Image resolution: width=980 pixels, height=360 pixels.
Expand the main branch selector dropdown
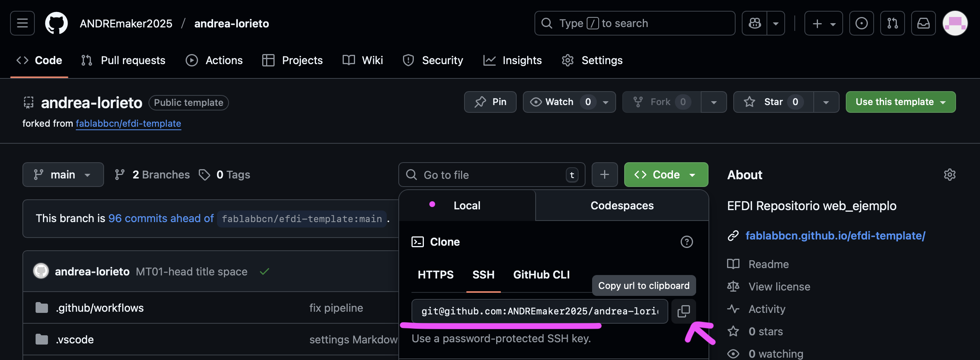pyautogui.click(x=63, y=175)
